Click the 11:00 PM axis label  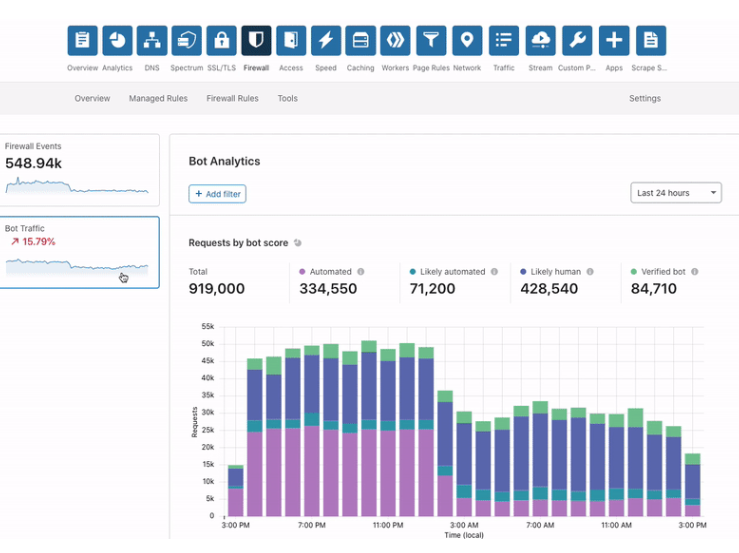pos(388,525)
